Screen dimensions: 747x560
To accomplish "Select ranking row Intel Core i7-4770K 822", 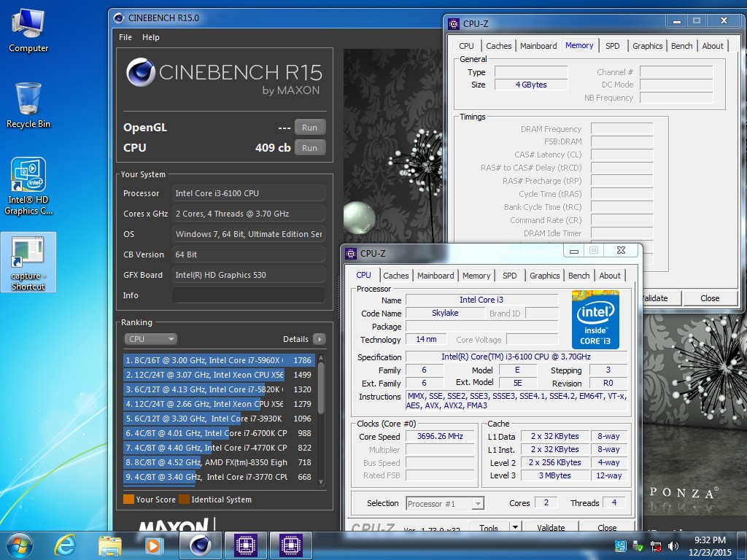I will [x=219, y=448].
